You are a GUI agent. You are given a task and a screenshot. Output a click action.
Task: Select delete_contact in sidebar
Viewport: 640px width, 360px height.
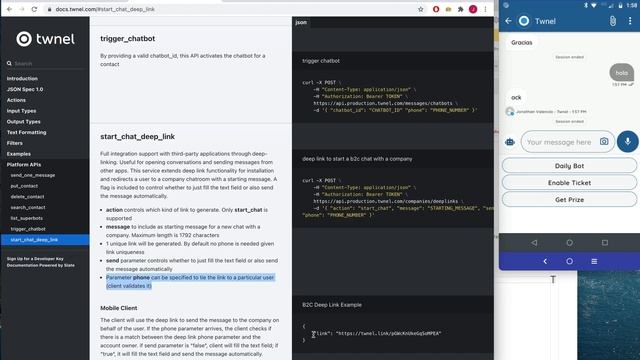pos(27,197)
